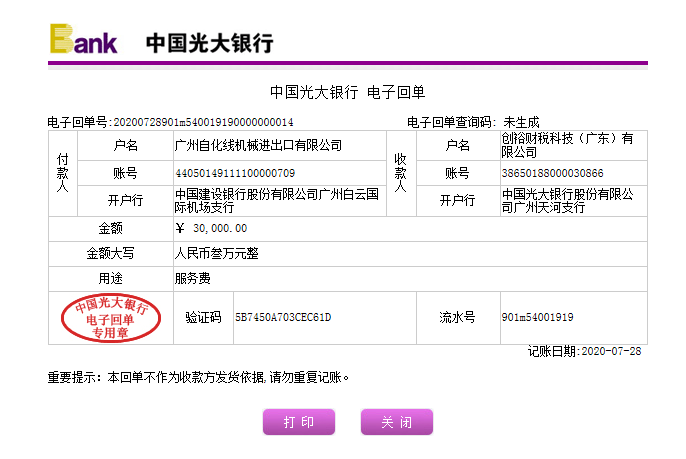
Task: Click the 重要提示 notice text
Action: click(x=198, y=377)
